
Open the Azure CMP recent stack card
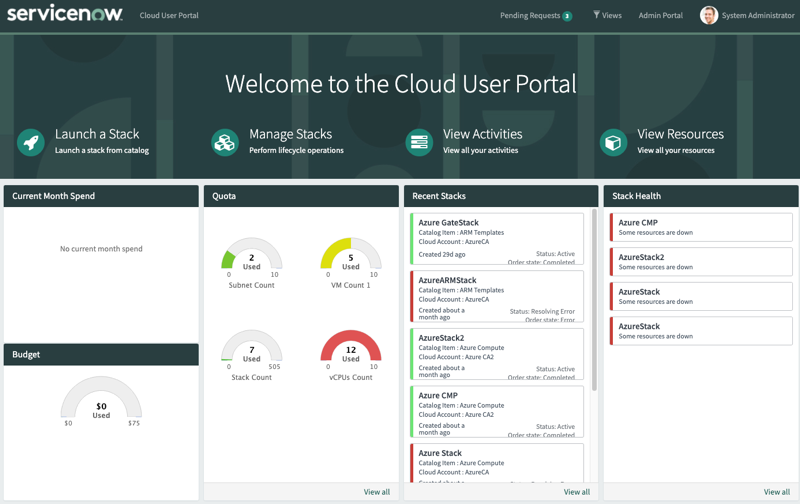[497, 412]
